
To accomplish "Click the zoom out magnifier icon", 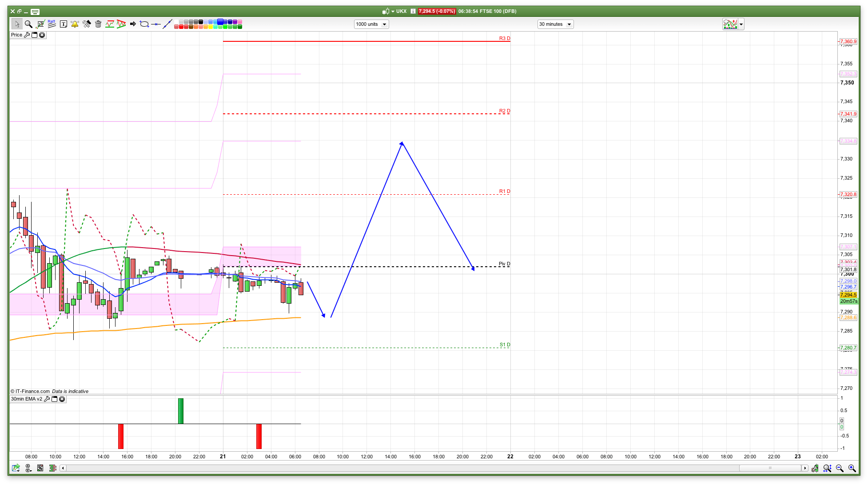I will pos(840,468).
